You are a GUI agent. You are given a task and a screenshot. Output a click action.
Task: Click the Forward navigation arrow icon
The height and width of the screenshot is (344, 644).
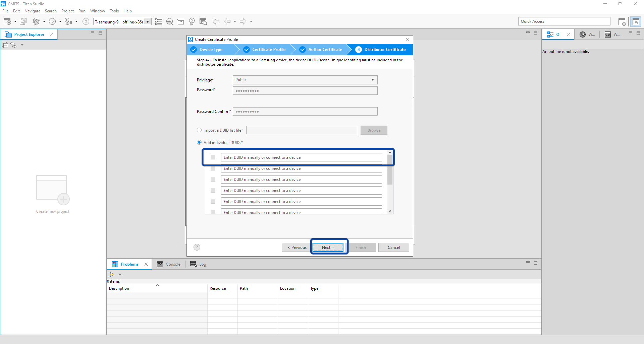[243, 21]
